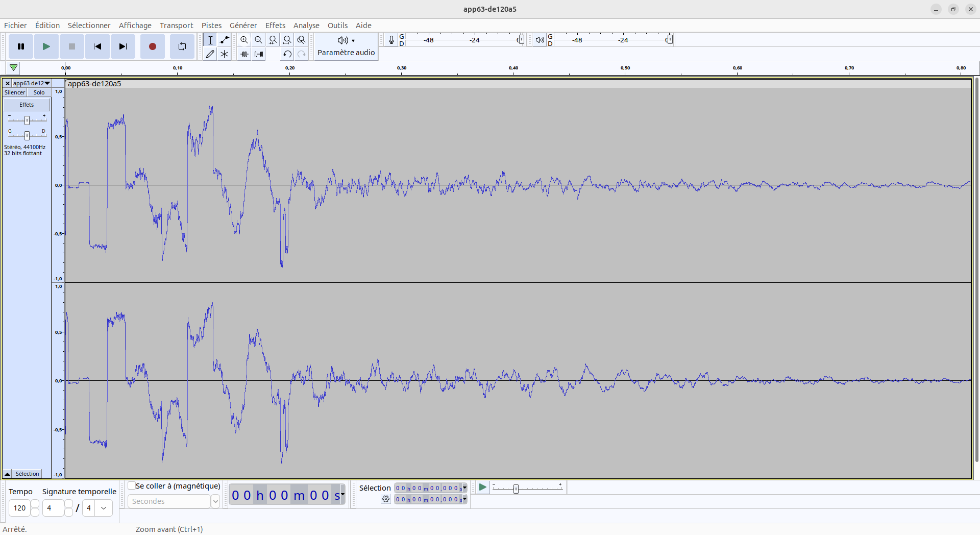Click the Trim audio outside selection icon
The width and height of the screenshot is (980, 535).
click(x=244, y=54)
